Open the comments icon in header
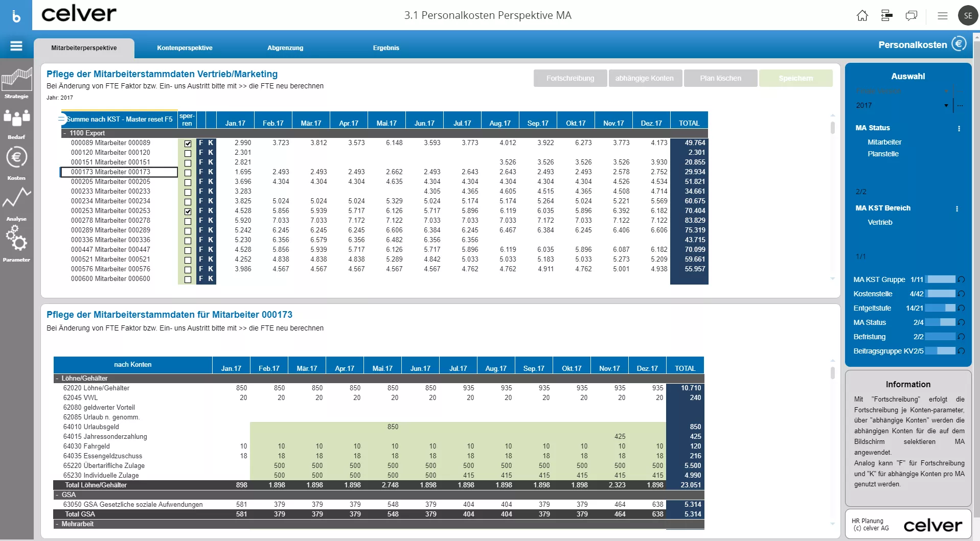This screenshot has width=980, height=541. point(911,16)
